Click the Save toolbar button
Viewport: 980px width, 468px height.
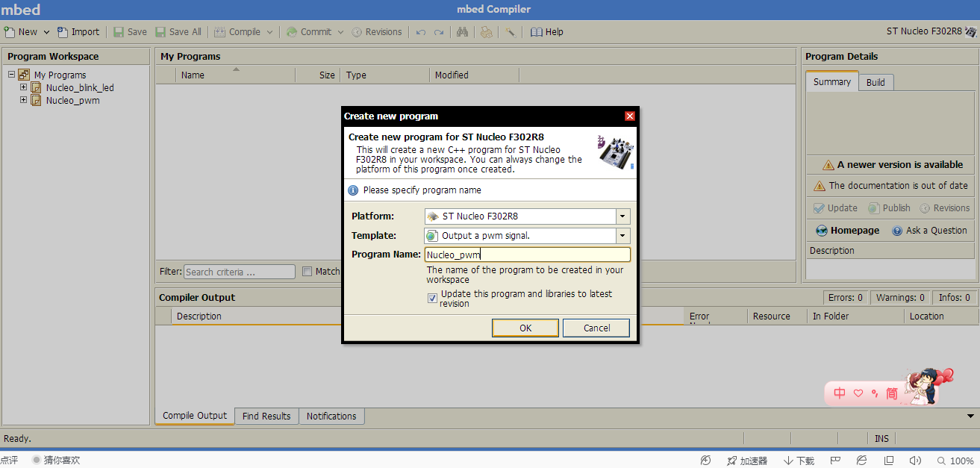click(130, 32)
